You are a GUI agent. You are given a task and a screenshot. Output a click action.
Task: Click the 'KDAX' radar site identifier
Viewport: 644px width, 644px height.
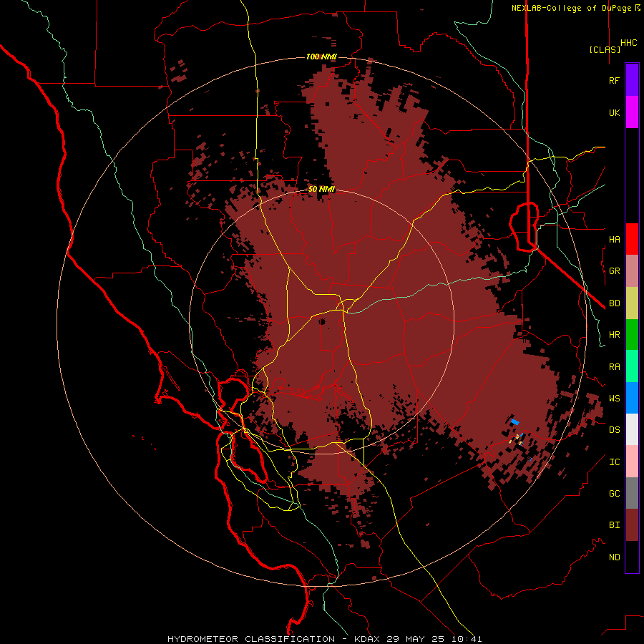tap(367, 639)
